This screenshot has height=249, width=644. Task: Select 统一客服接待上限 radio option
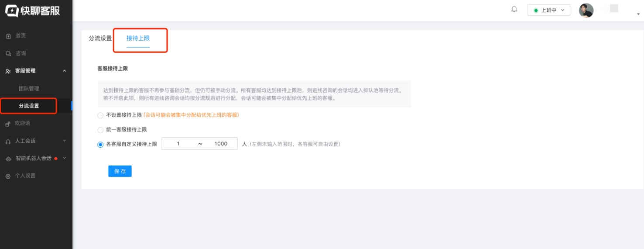coord(100,130)
